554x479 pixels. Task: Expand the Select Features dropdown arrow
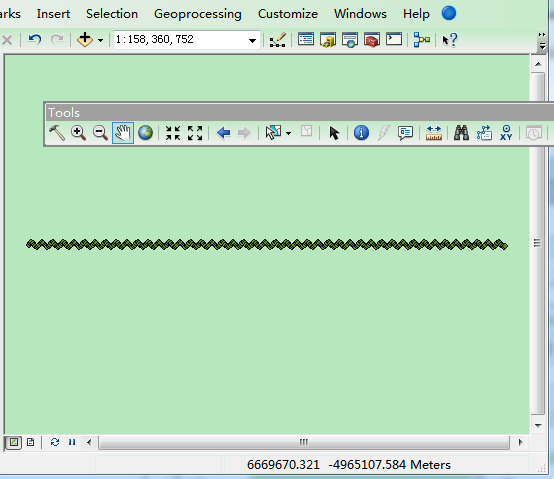[x=289, y=133]
